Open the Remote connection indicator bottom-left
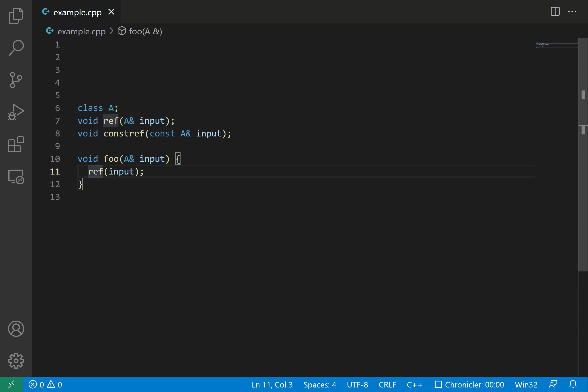The image size is (588, 392). click(11, 384)
